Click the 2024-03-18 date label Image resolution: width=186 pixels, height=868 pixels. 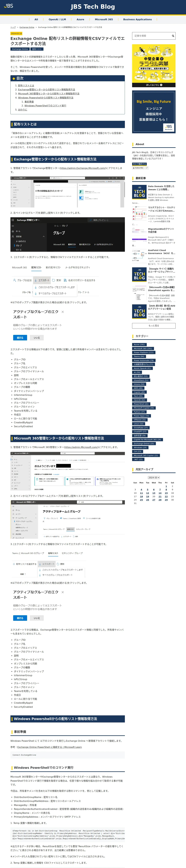pos(16,33)
